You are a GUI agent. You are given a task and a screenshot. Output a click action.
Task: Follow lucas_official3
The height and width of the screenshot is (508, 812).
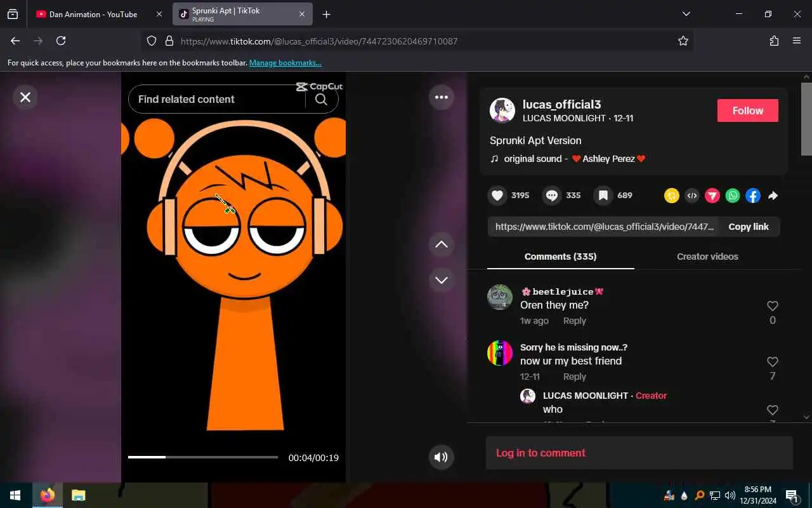point(748,110)
